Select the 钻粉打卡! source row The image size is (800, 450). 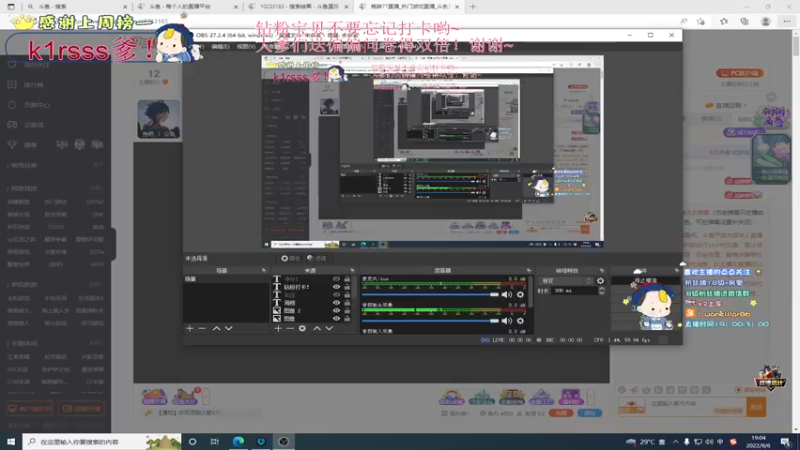click(x=311, y=287)
